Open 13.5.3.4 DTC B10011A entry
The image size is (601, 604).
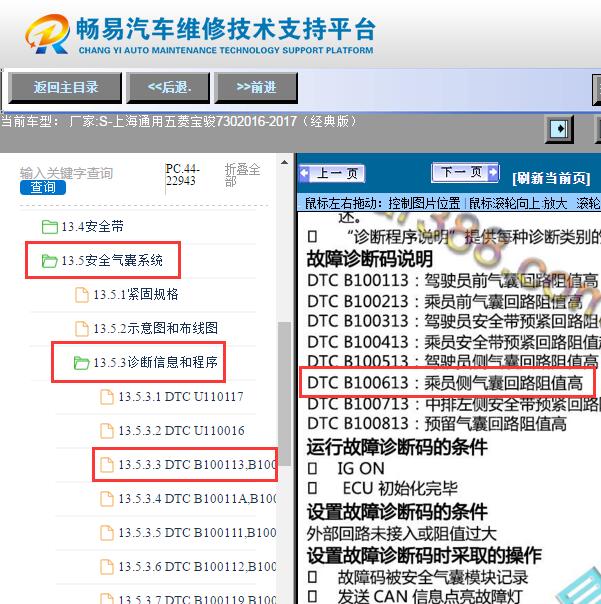click(197, 498)
